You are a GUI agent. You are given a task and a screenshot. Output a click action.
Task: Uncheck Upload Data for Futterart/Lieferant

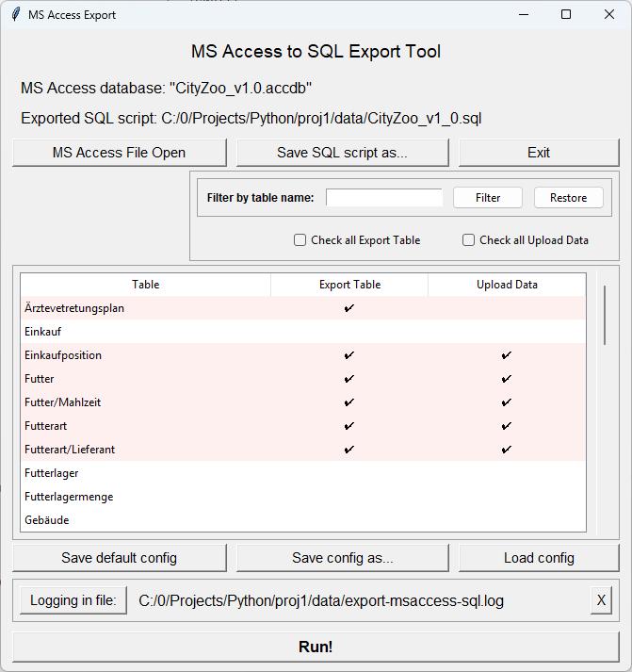coord(507,450)
